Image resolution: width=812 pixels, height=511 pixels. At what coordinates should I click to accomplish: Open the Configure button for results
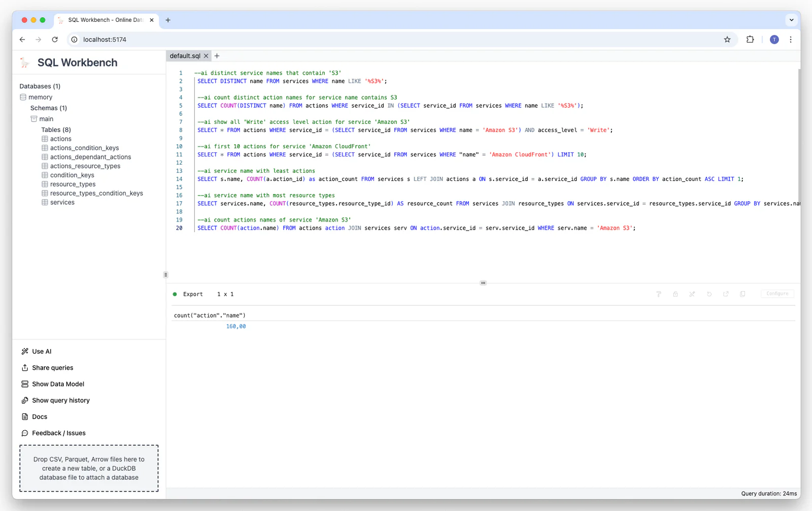[x=777, y=294]
